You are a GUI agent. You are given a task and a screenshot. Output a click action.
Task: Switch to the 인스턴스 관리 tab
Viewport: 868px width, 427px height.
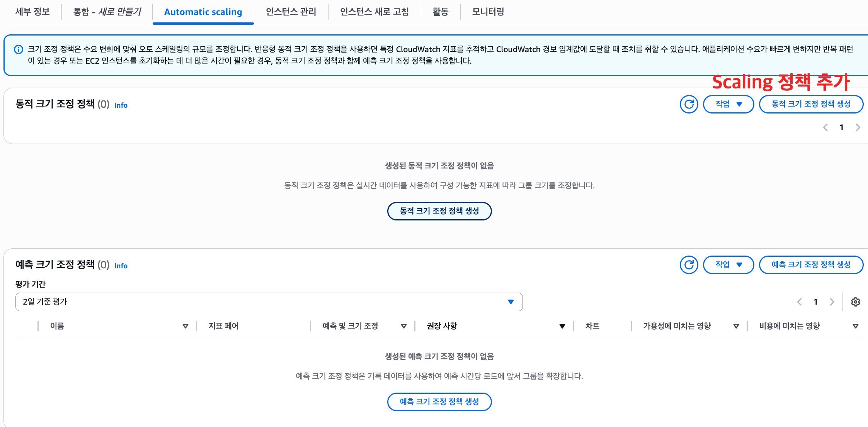291,12
